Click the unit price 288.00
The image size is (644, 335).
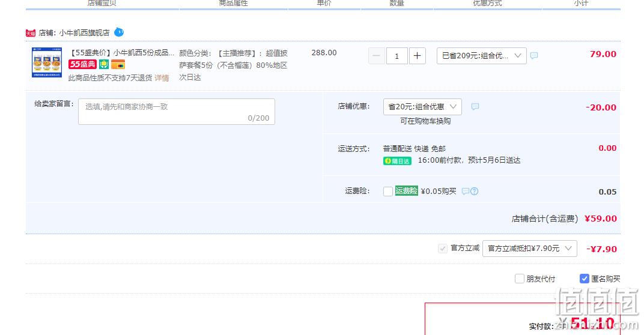point(324,53)
